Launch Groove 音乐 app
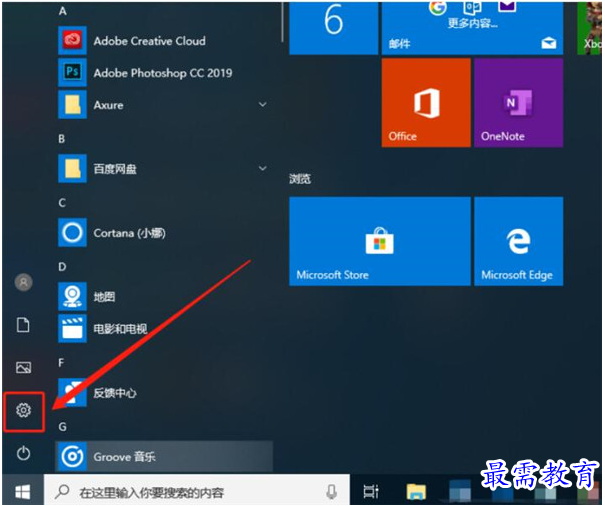The image size is (605, 506). pos(164,457)
